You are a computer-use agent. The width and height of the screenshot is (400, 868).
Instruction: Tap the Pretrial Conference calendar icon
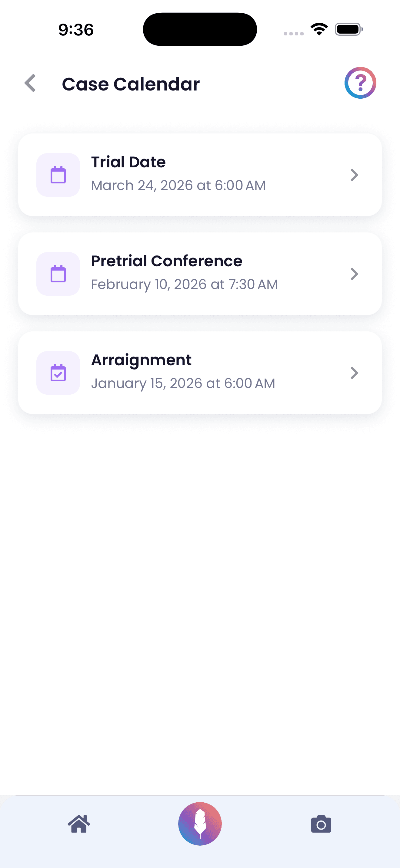[58, 274]
